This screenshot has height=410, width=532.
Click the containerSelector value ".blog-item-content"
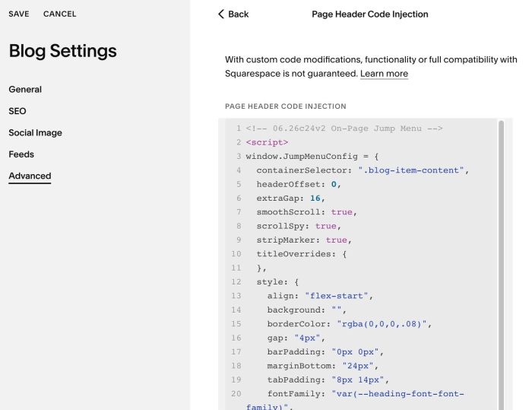click(x=411, y=170)
